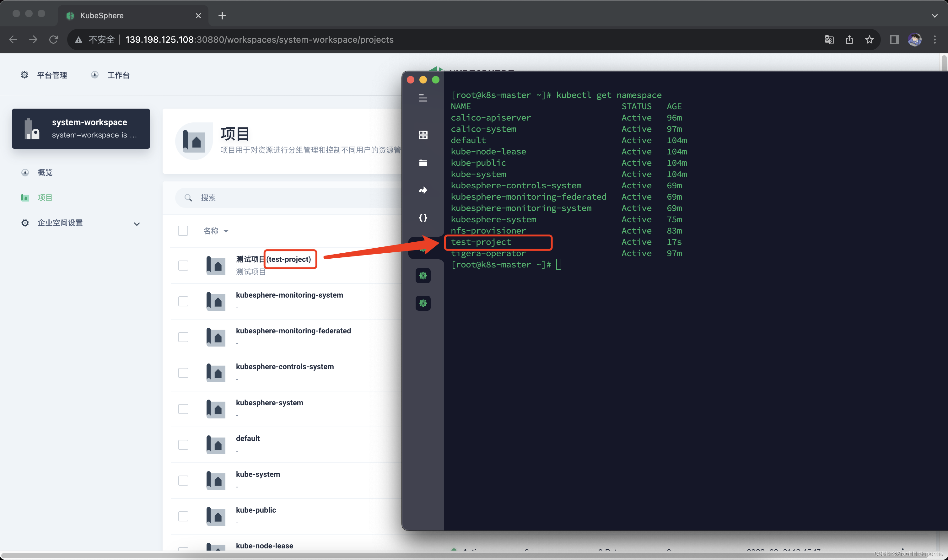Toggle the select-all header checkbox

click(x=183, y=231)
